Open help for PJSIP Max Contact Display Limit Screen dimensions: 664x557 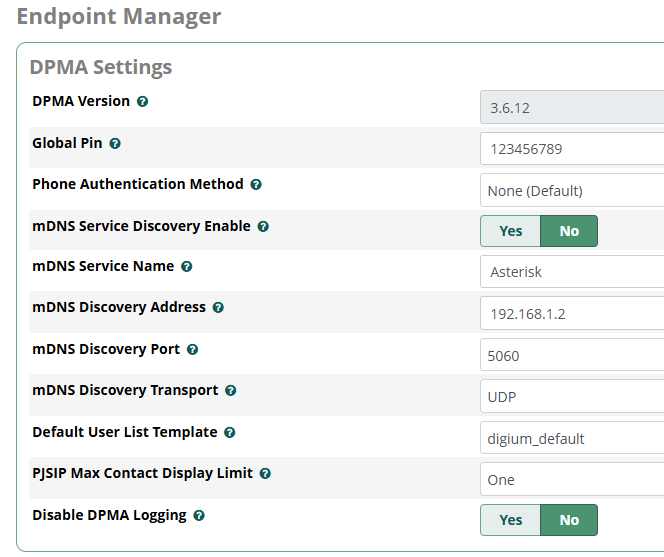point(266,474)
